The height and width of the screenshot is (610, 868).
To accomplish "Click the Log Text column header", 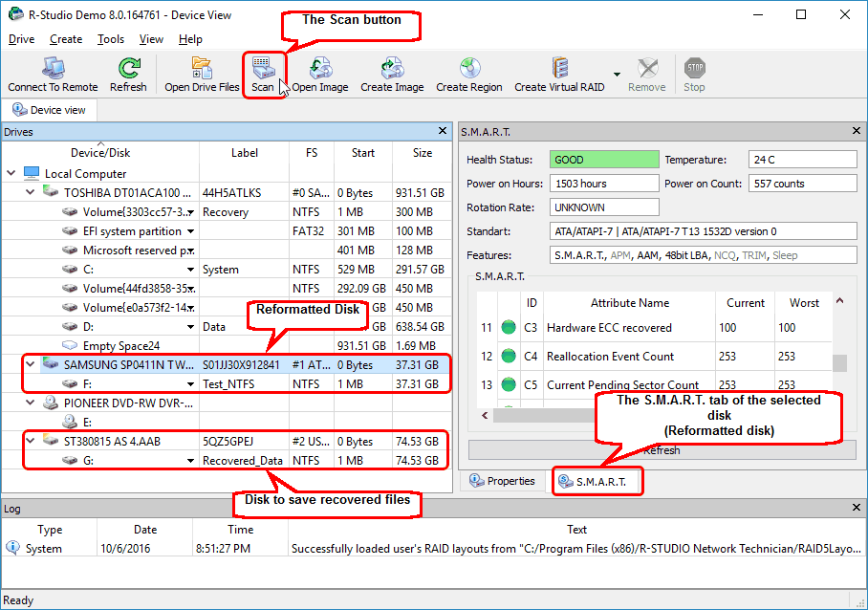I will pos(576,529).
